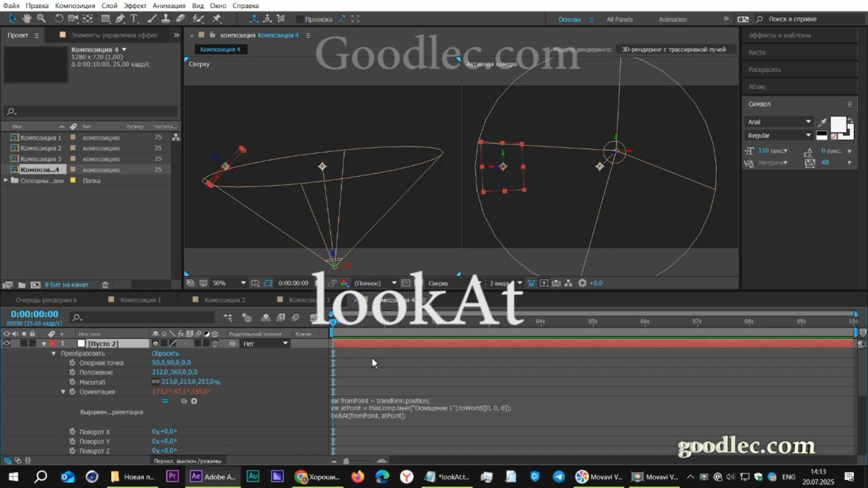This screenshot has height=488, width=868.
Task: Select the Hand tool in the toolbar
Action: [26, 18]
